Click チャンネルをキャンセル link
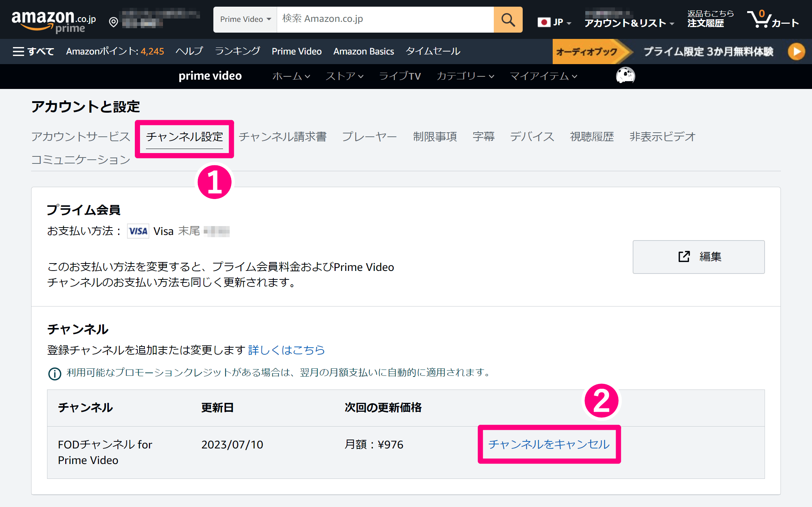Viewport: 812px width, 507px height. (549, 444)
